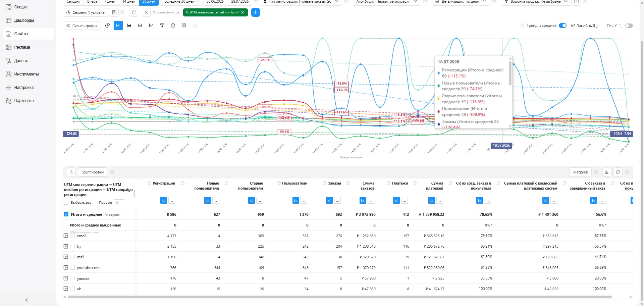
Task: Open more options for Сумма платежей column
Action: tap(440, 201)
